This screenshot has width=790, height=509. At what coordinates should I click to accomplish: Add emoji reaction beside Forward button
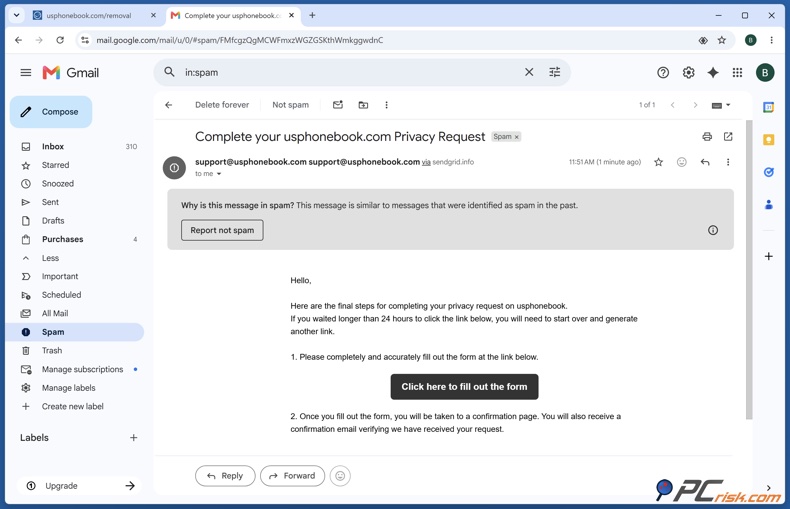point(340,476)
